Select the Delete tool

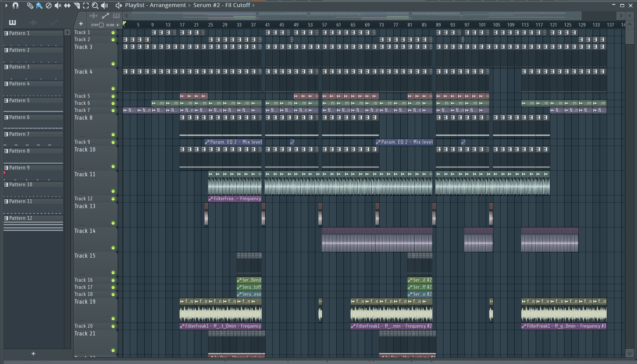(48, 5)
